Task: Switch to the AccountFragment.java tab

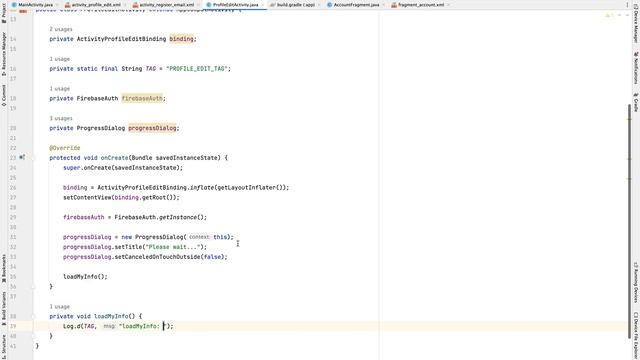Action: pos(356,5)
